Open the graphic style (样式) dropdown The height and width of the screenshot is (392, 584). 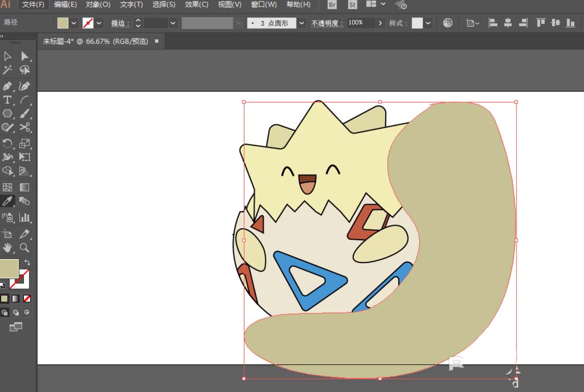point(428,23)
